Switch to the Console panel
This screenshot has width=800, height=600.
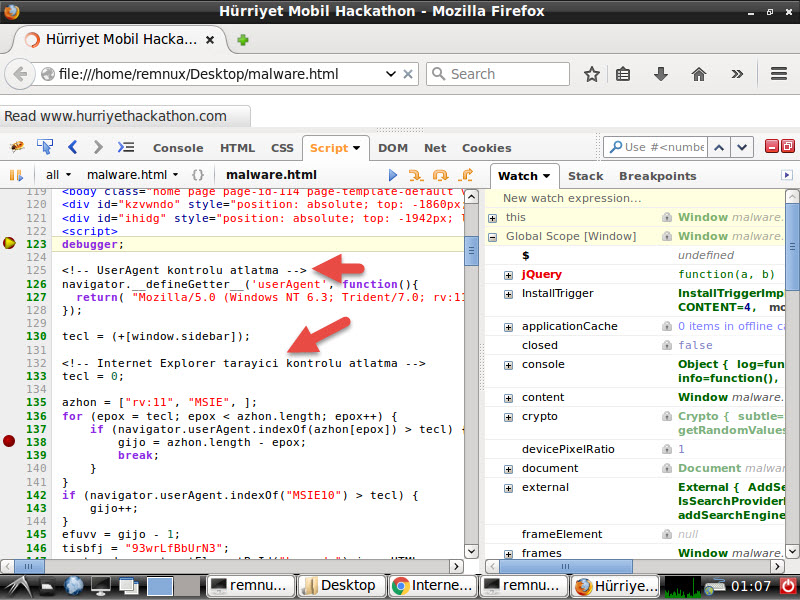[x=178, y=148]
